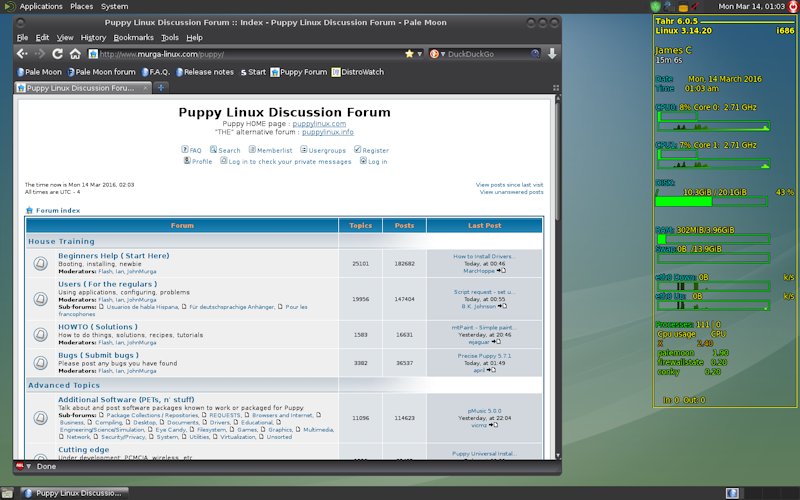Open the History menu
Viewport: 800px width, 500px height.
[x=93, y=37]
